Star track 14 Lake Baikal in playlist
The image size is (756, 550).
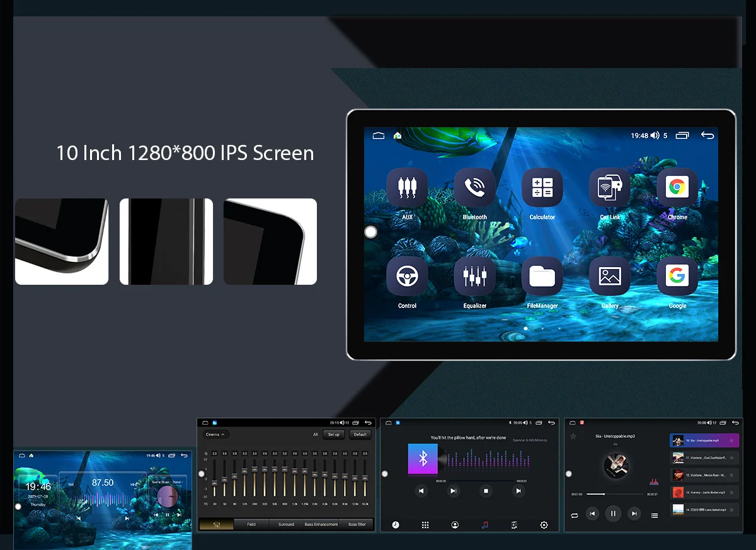[731, 509]
